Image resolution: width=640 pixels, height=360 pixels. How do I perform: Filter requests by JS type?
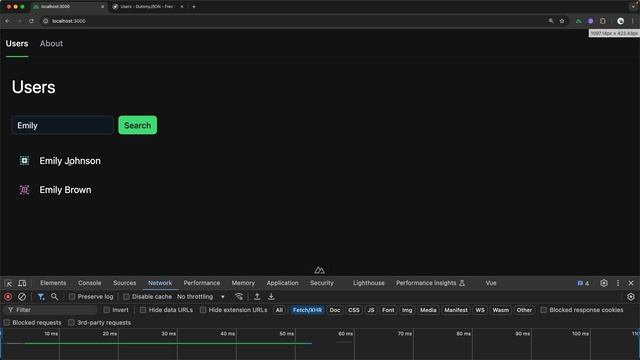[x=371, y=310]
